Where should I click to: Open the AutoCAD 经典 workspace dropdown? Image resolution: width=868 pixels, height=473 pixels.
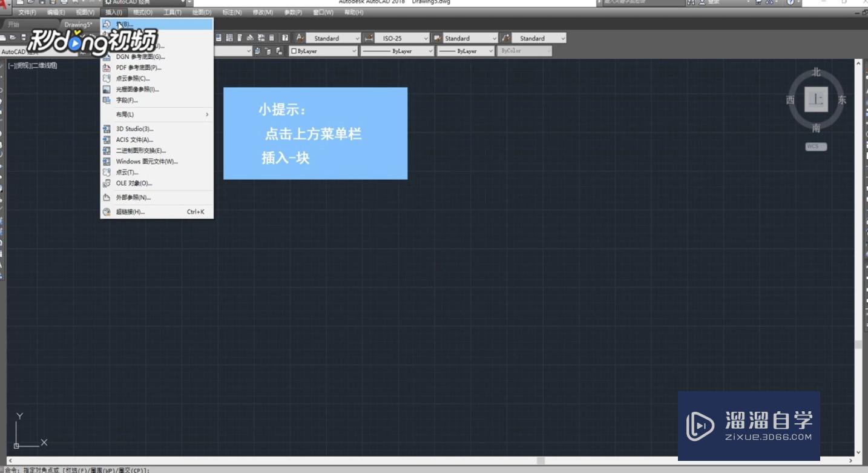pyautogui.click(x=145, y=2)
